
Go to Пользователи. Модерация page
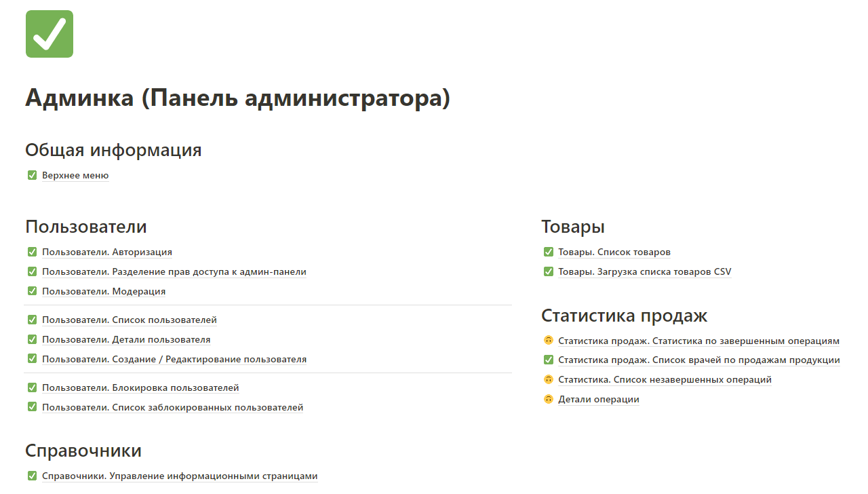tap(104, 291)
